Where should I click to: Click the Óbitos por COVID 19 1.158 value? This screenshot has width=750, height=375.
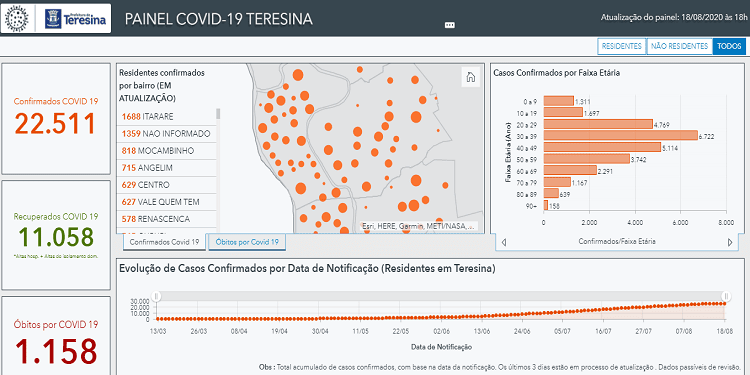[56, 351]
